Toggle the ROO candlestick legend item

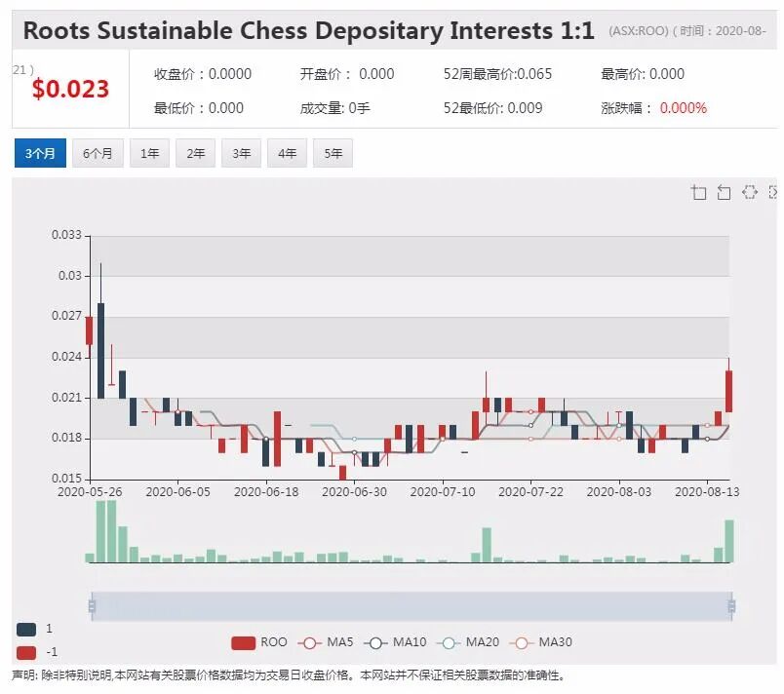tap(259, 642)
